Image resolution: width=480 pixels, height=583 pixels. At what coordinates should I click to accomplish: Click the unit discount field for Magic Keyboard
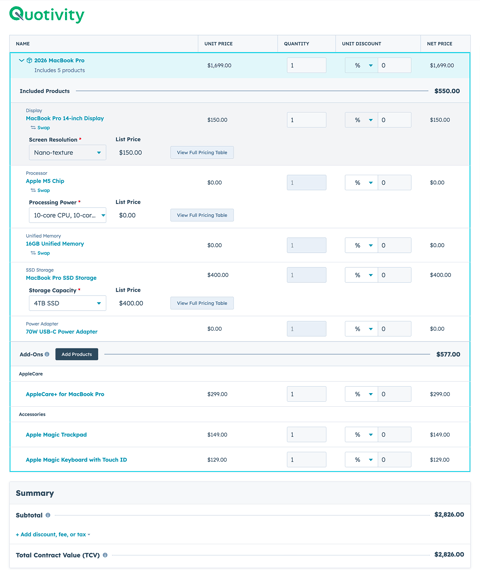click(x=394, y=460)
